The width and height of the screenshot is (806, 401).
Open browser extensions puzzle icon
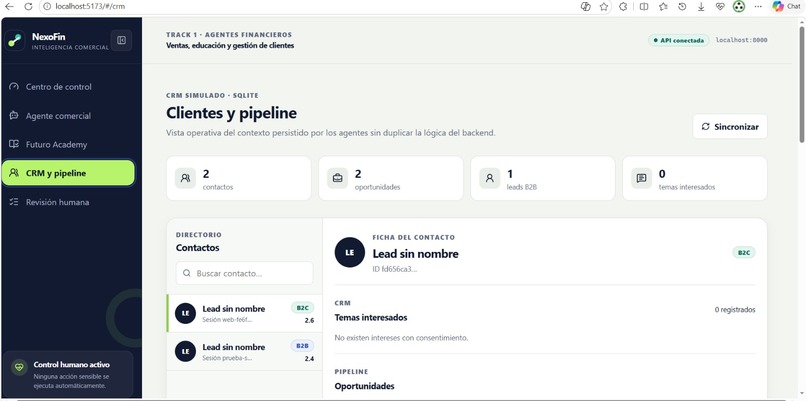click(623, 7)
